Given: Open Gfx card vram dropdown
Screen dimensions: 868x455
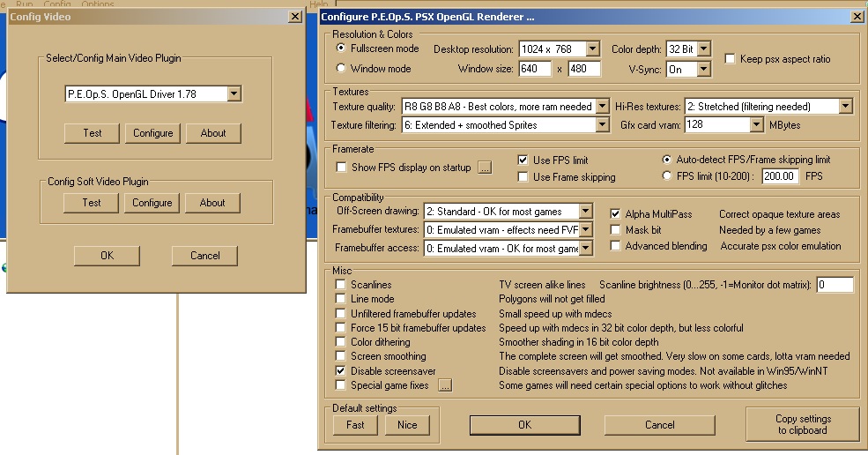Looking at the screenshot, I should [757, 125].
